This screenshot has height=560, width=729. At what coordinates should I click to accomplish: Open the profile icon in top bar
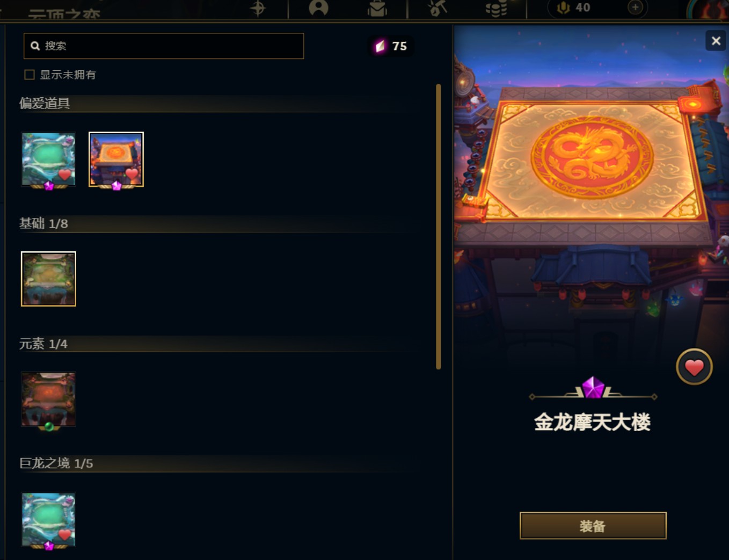pos(318,8)
